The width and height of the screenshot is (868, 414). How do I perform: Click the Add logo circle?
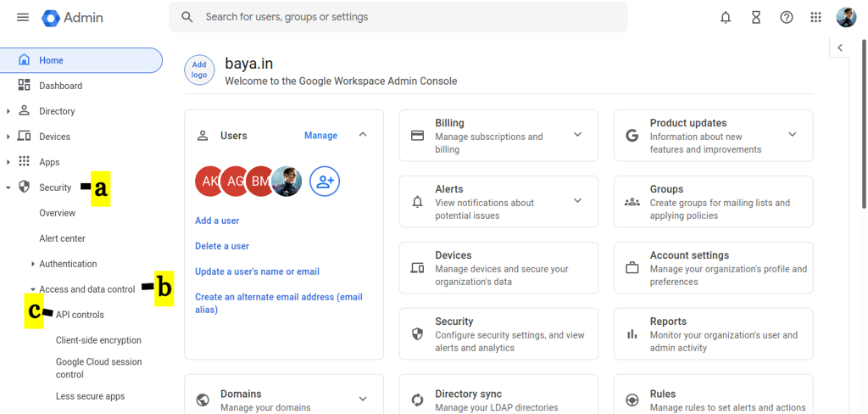point(199,70)
